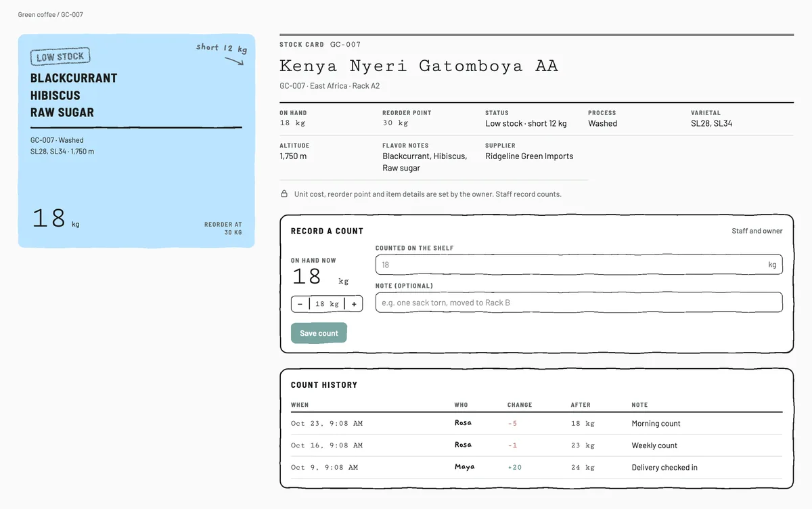Screen dimensions: 812x509
Task: Click 'Oct 16, 9:08 AM' history entry
Action: tap(537, 445)
